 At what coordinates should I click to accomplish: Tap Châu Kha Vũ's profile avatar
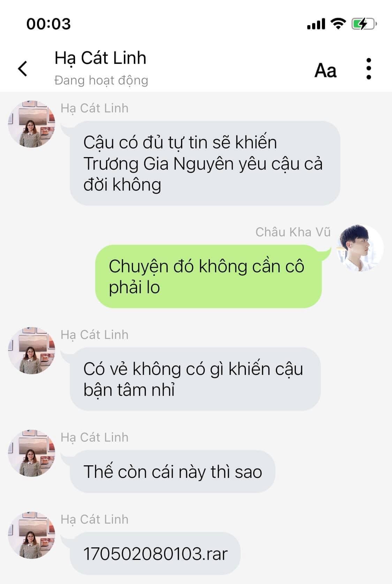pyautogui.click(x=360, y=248)
